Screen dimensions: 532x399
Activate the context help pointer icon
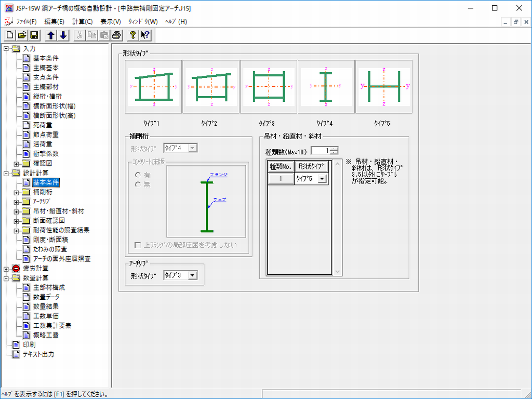145,35
